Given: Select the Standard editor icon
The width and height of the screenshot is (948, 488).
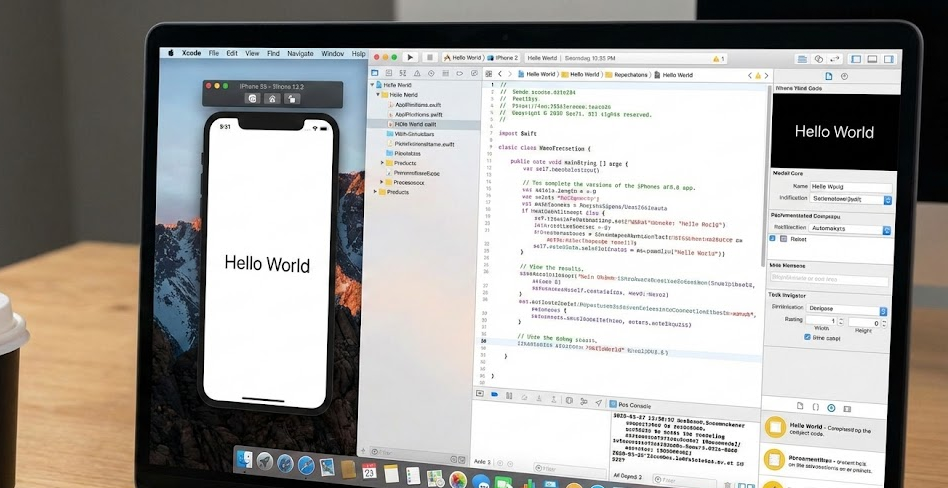Looking at the screenshot, I should click(x=802, y=59).
